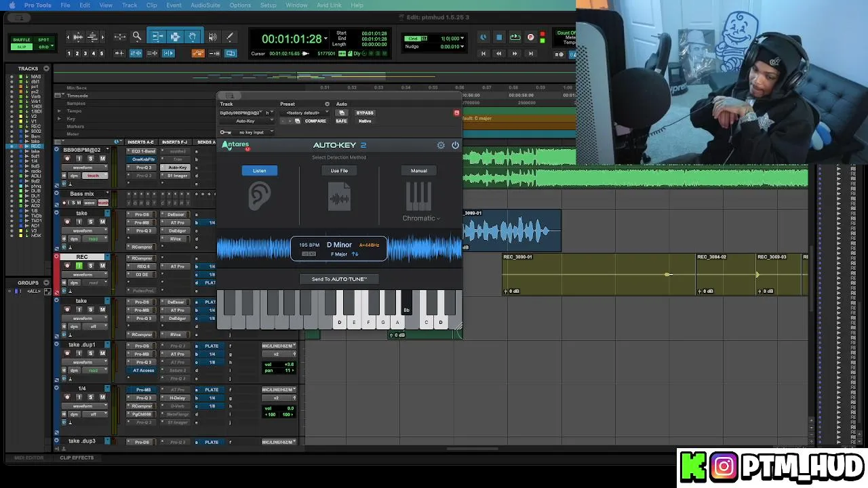Toggle Auto-Key power button
The width and height of the screenshot is (868, 488).
[x=455, y=145]
